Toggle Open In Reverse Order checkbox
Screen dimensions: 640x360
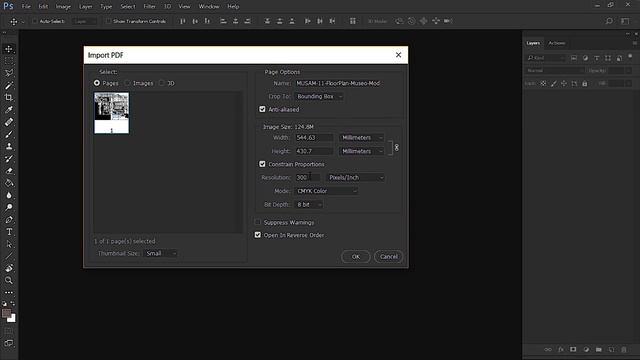tap(258, 235)
